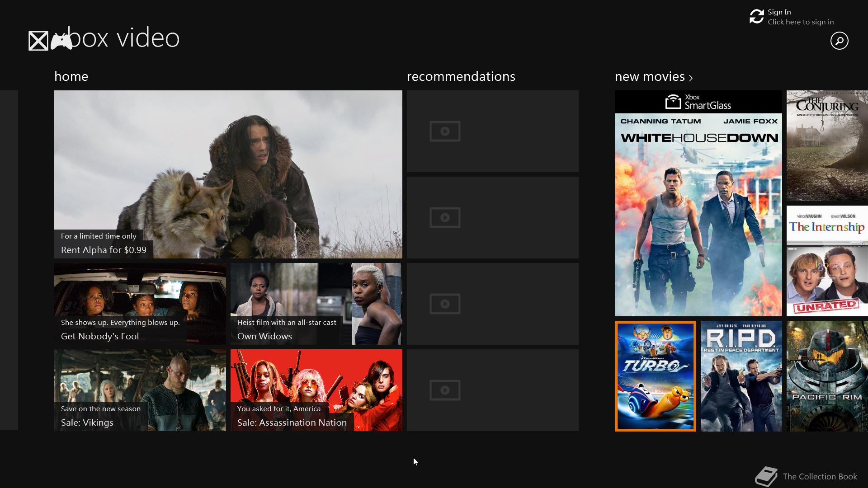The width and height of the screenshot is (868, 488).
Task: Open 'Sale: Assassination Nation' tile
Action: [x=316, y=390]
